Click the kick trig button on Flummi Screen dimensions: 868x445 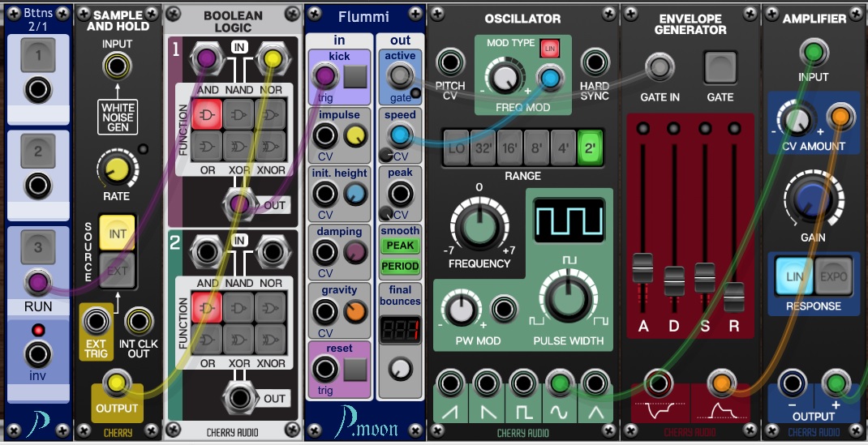(x=355, y=77)
